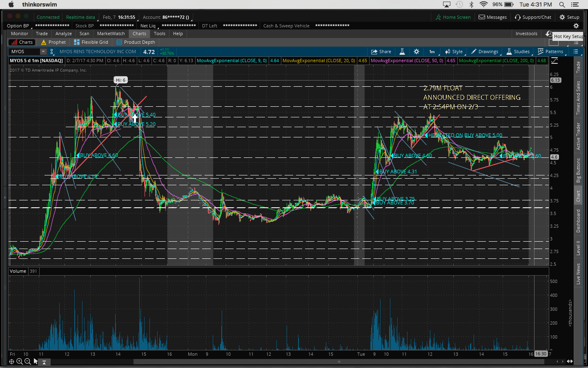Viewport: 588px width, 368px height.
Task: Switch to the Trade tab
Action: [42, 34]
